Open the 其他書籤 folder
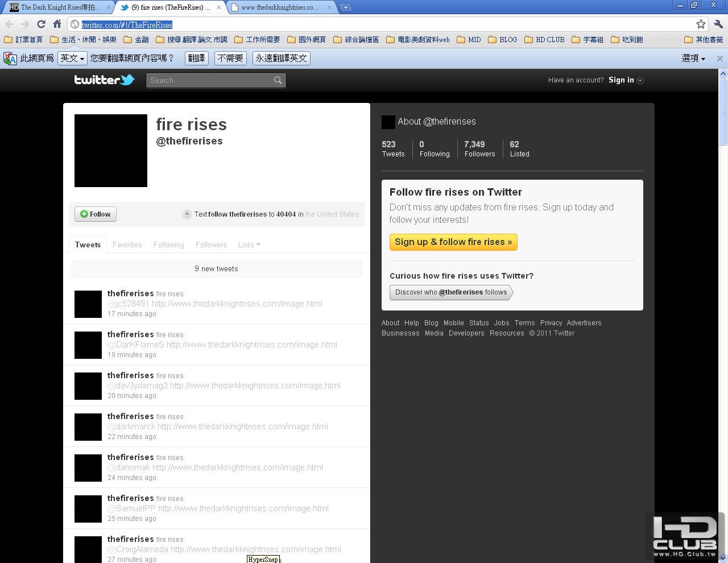This screenshot has height=563, width=728. pyautogui.click(x=704, y=40)
